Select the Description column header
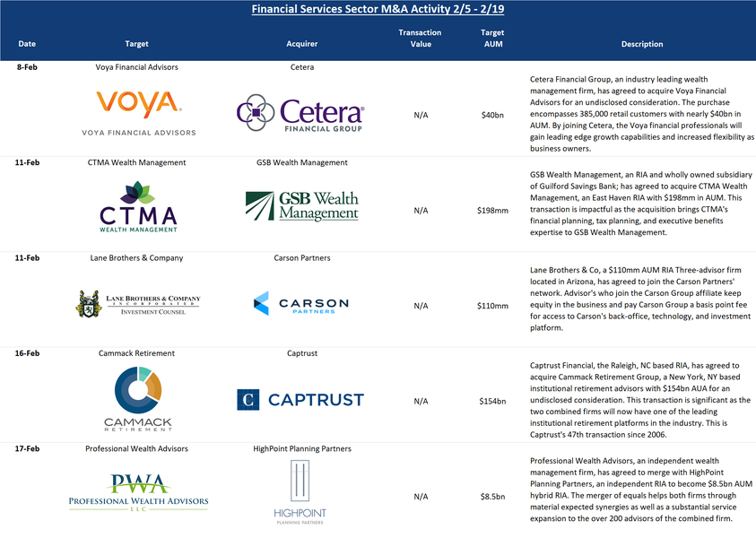Viewport: 756px width, 538px height. click(642, 44)
